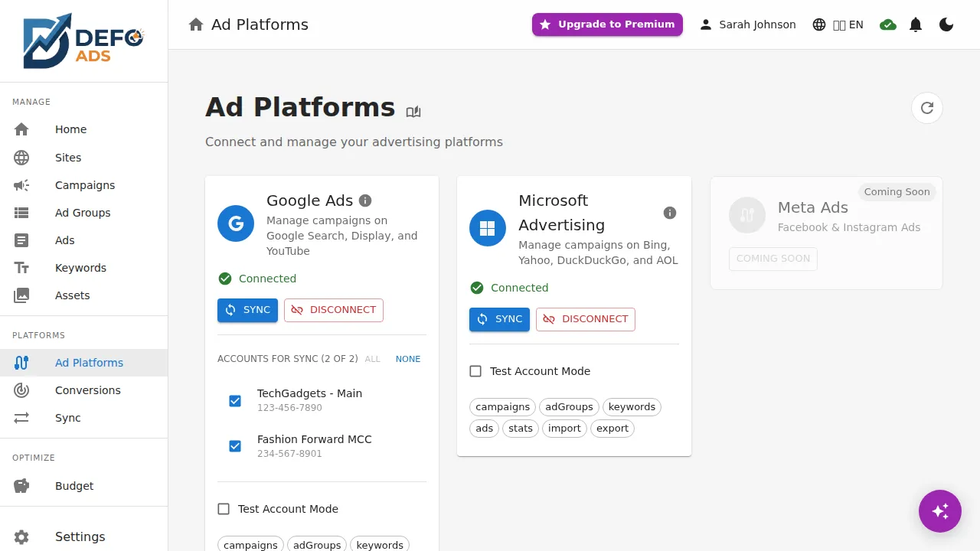Click the Ad Platforms sidebar icon
980x551 pixels.
click(x=21, y=363)
